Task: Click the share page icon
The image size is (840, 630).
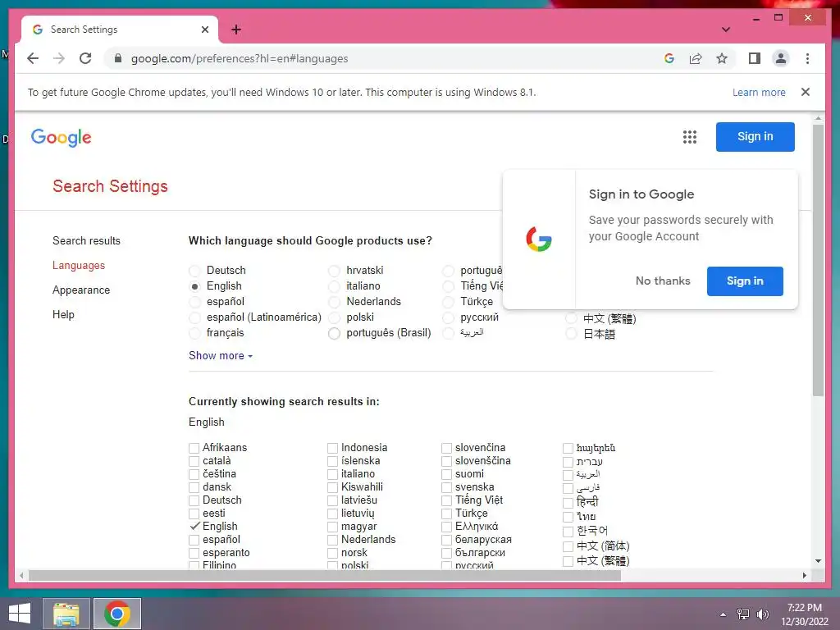Action: (696, 58)
